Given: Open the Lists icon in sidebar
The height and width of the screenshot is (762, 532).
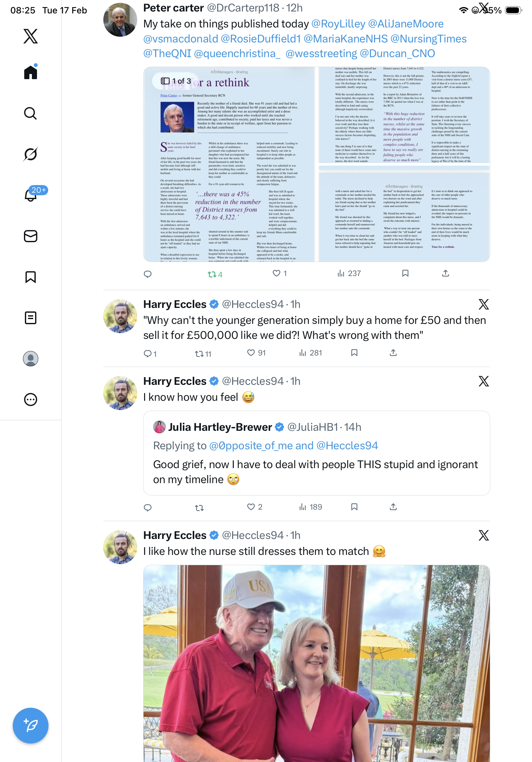Looking at the screenshot, I should [31, 318].
